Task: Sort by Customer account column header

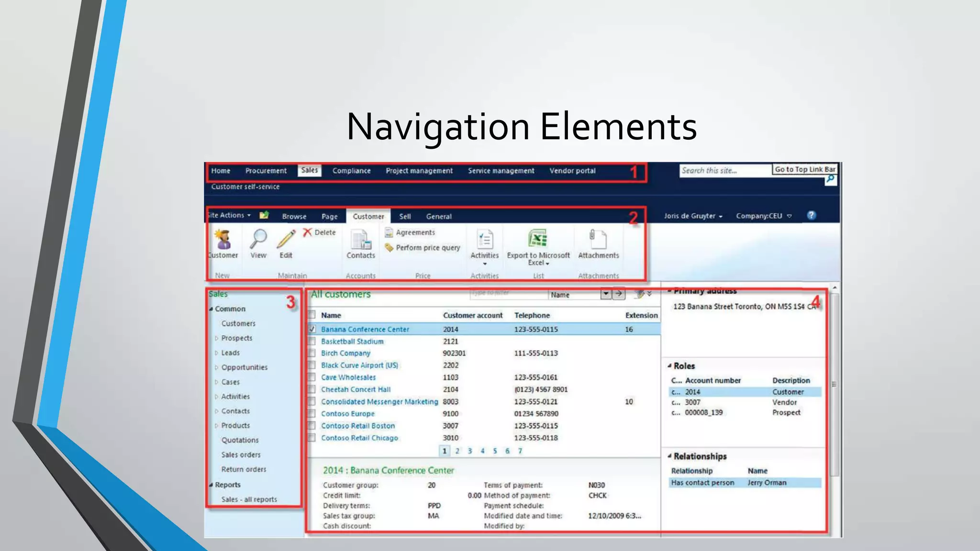Action: 472,315
